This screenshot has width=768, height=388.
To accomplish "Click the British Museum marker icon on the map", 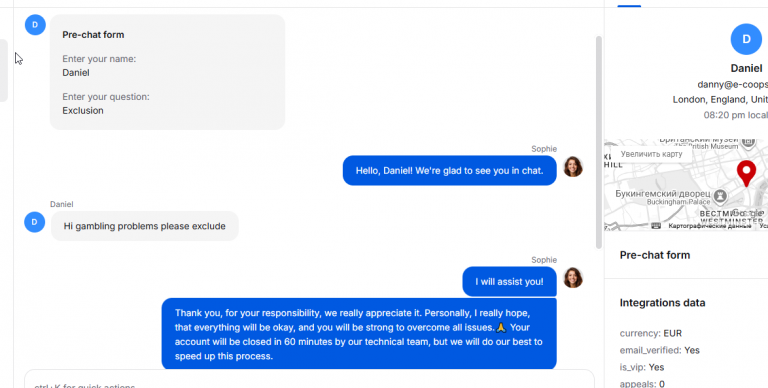I will coord(748,142).
